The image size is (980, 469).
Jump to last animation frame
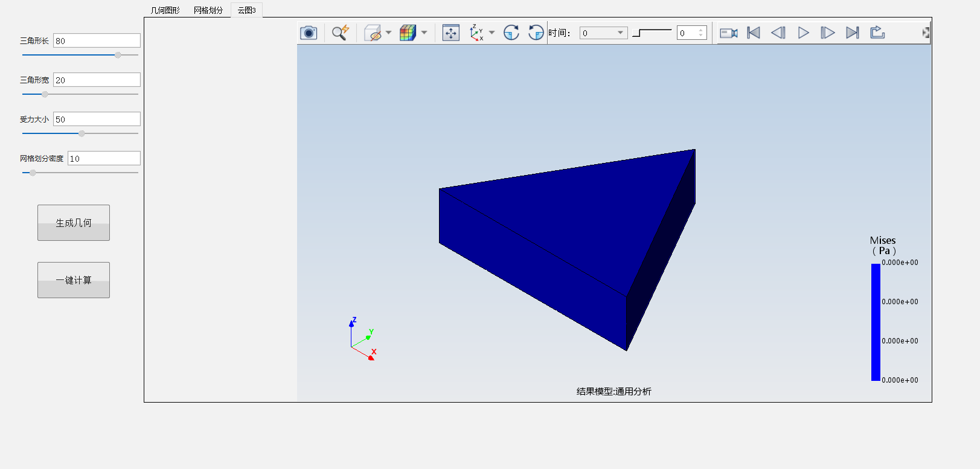click(x=853, y=33)
